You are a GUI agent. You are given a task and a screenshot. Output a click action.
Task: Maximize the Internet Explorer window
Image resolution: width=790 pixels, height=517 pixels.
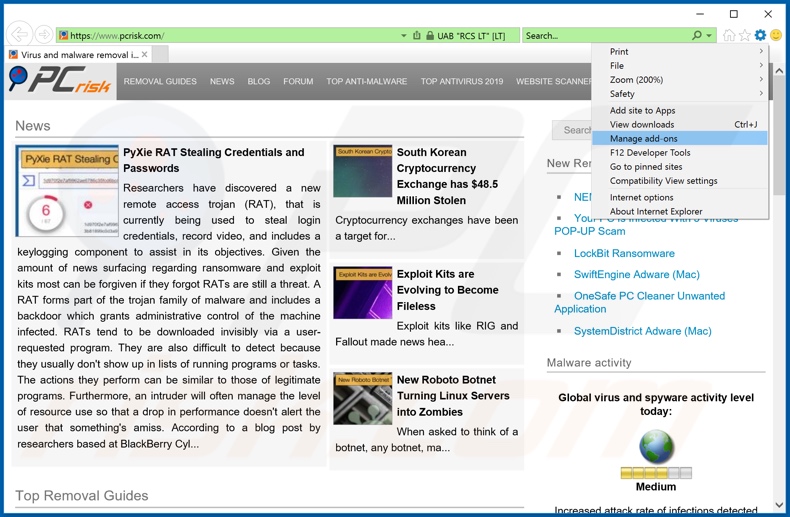(x=734, y=14)
